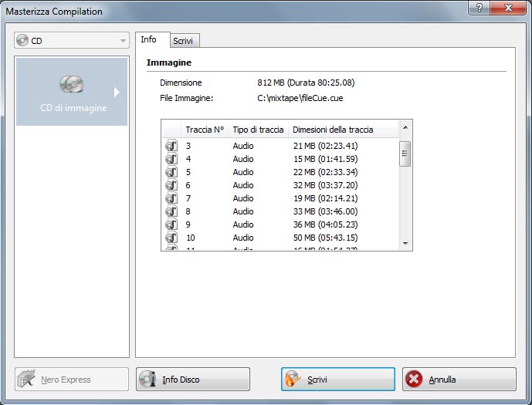Select track size '50 MB (05:43.15)'
The image size is (532, 405).
[x=325, y=238]
